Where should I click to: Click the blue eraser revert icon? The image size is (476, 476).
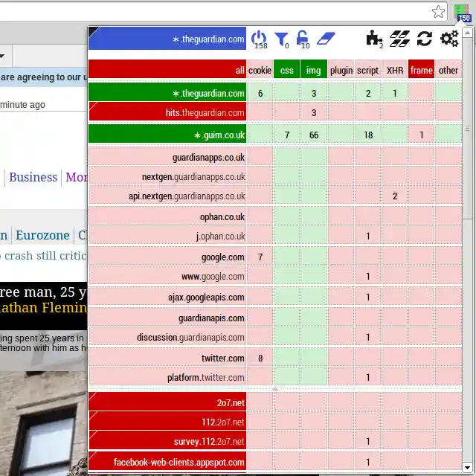(326, 38)
